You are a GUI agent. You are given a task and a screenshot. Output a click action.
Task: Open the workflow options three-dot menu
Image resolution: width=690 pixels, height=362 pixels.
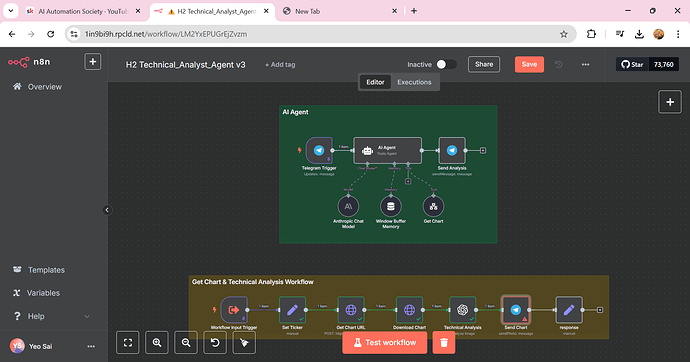pyautogui.click(x=585, y=64)
